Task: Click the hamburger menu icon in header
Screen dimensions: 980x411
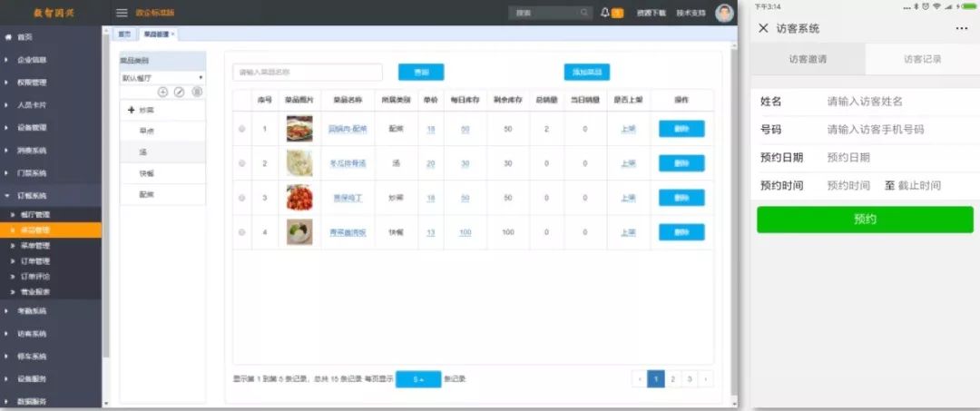Action: pyautogui.click(x=122, y=13)
